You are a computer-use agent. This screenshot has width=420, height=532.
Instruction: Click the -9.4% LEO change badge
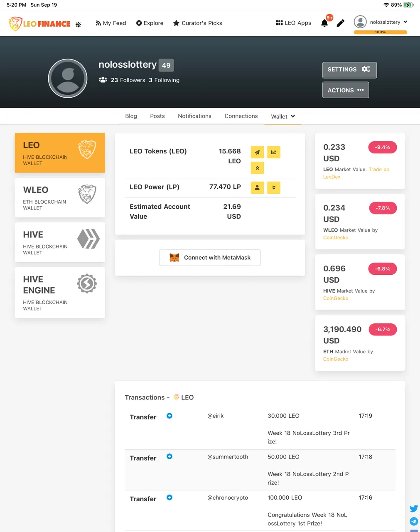coord(383,147)
